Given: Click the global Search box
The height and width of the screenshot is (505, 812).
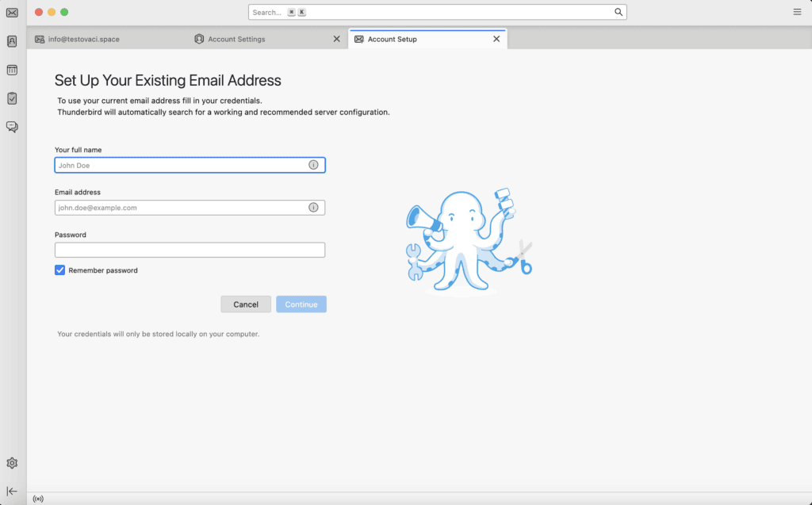Looking at the screenshot, I should 437,12.
